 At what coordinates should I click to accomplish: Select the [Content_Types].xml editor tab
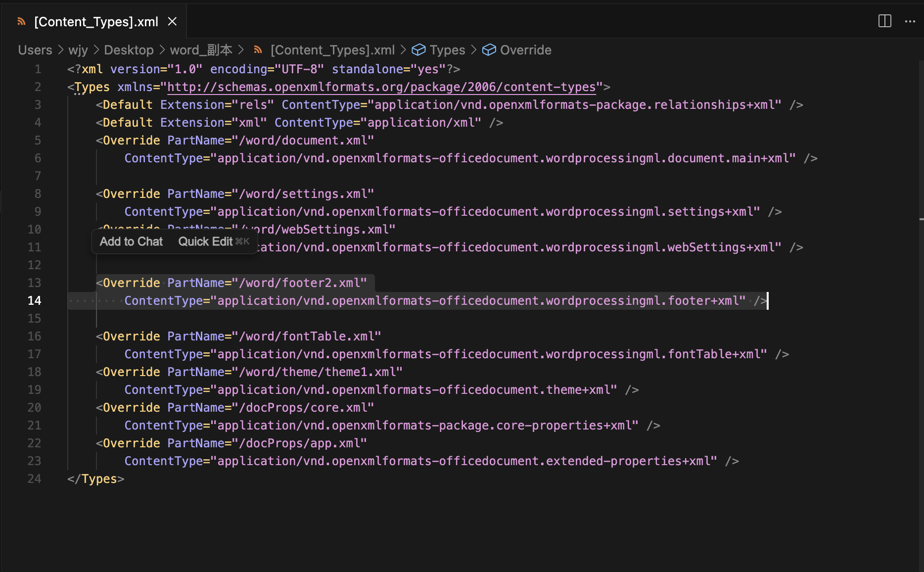click(x=96, y=22)
